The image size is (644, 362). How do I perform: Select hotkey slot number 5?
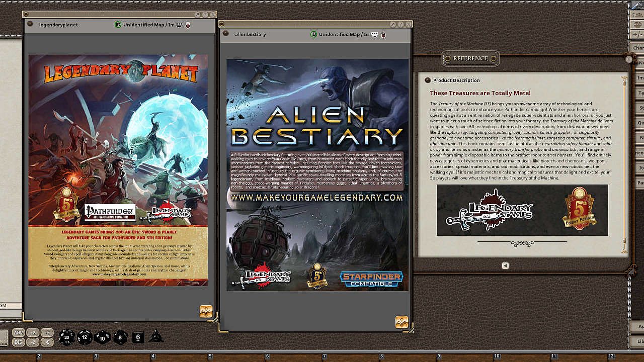coord(210,356)
